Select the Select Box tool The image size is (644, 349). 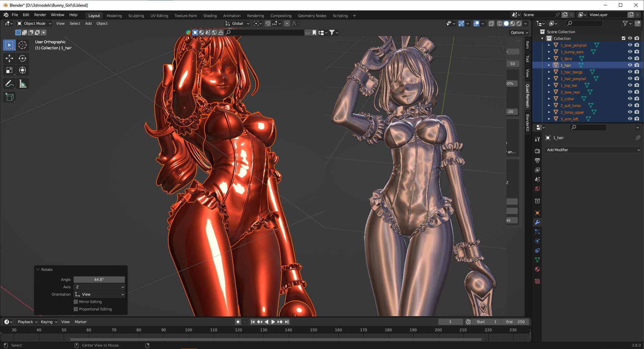tap(9, 45)
